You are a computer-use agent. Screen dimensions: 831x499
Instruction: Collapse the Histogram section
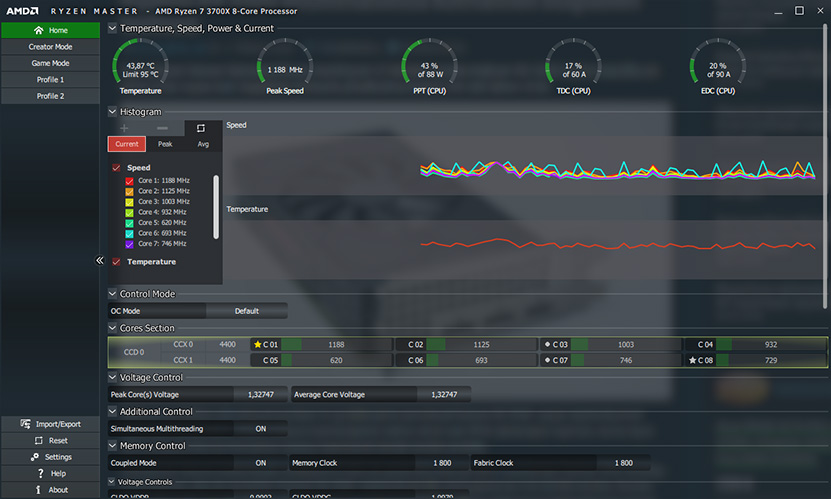tap(112, 111)
